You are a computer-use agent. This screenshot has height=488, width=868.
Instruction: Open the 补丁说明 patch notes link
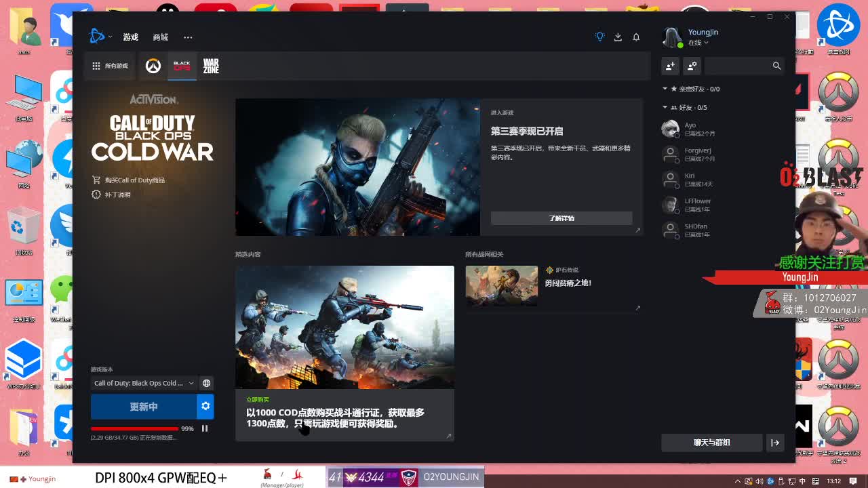(x=111, y=195)
